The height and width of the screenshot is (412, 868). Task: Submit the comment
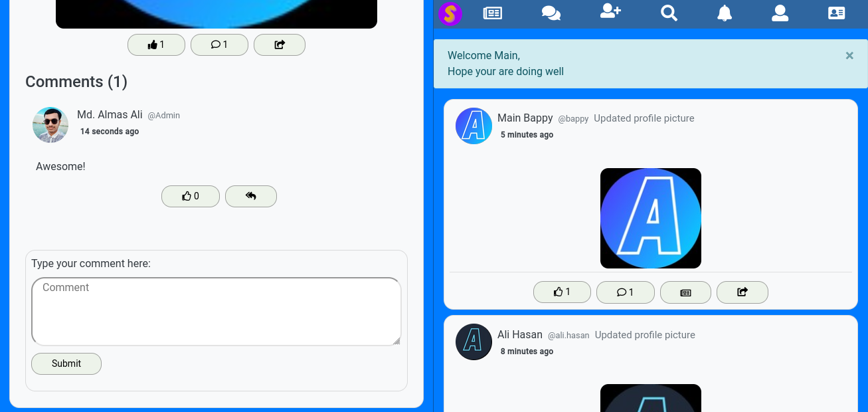(x=66, y=363)
